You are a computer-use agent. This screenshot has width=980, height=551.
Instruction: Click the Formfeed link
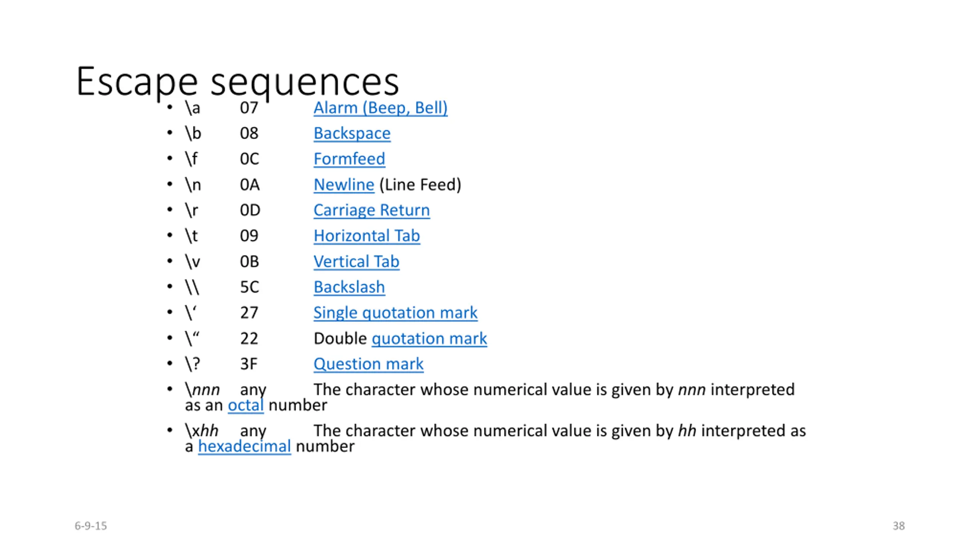point(349,159)
